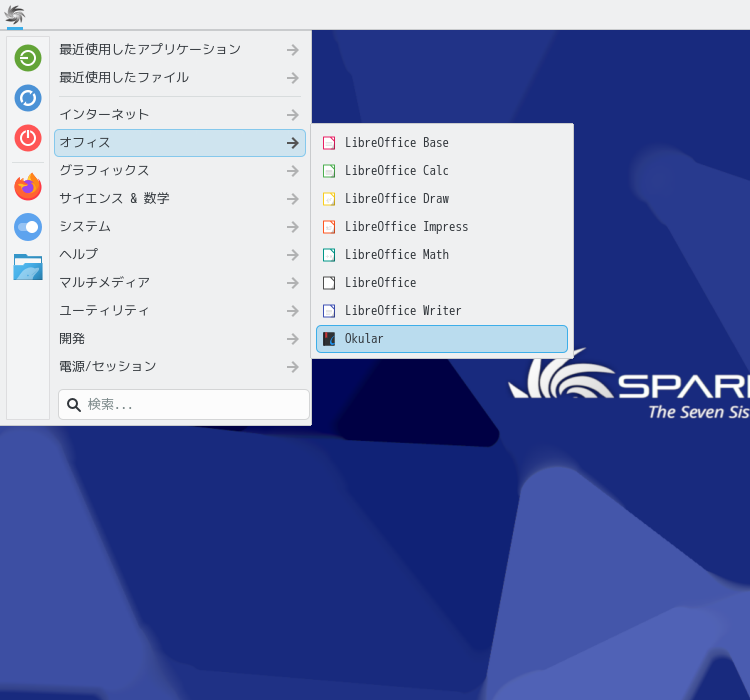
Task: Open the file manager folder icon
Action: (x=28, y=267)
